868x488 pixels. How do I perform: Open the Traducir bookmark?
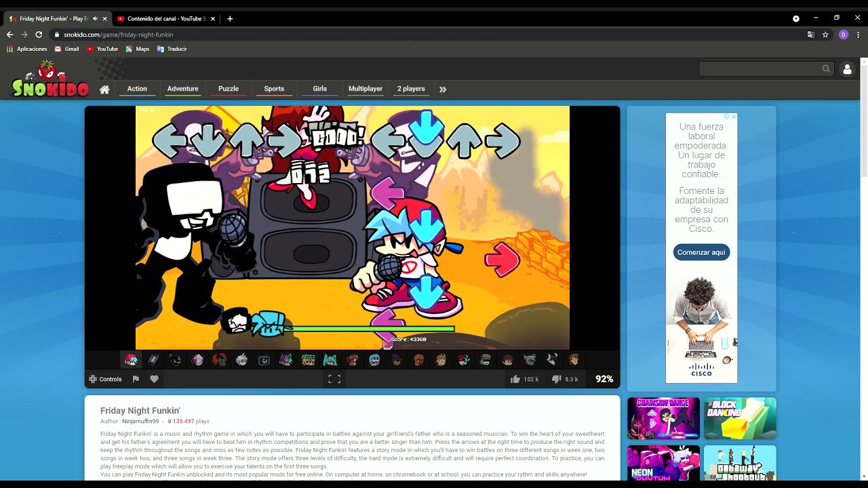pos(172,49)
